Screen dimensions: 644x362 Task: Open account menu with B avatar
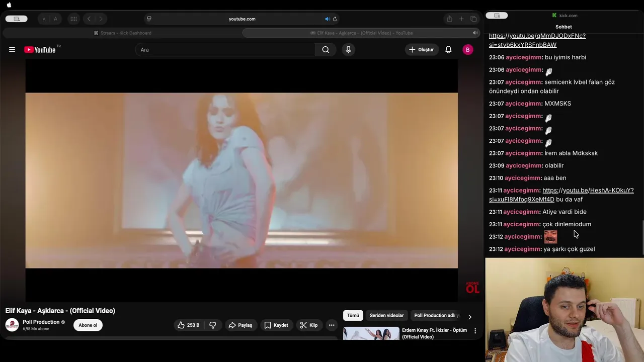468,50
